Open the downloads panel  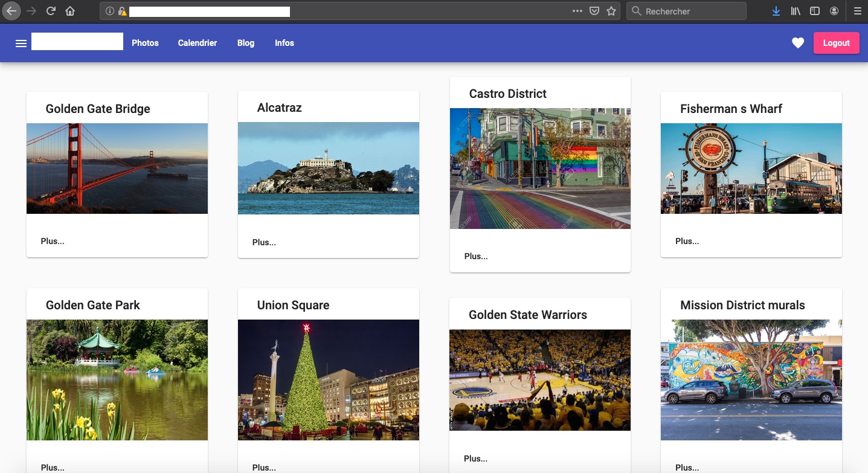[776, 10]
